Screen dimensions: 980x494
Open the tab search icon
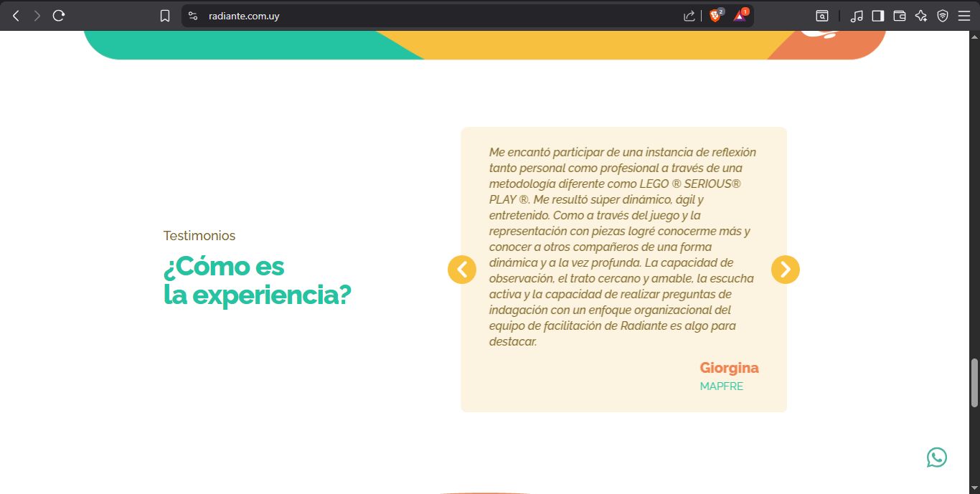pyautogui.click(x=822, y=16)
